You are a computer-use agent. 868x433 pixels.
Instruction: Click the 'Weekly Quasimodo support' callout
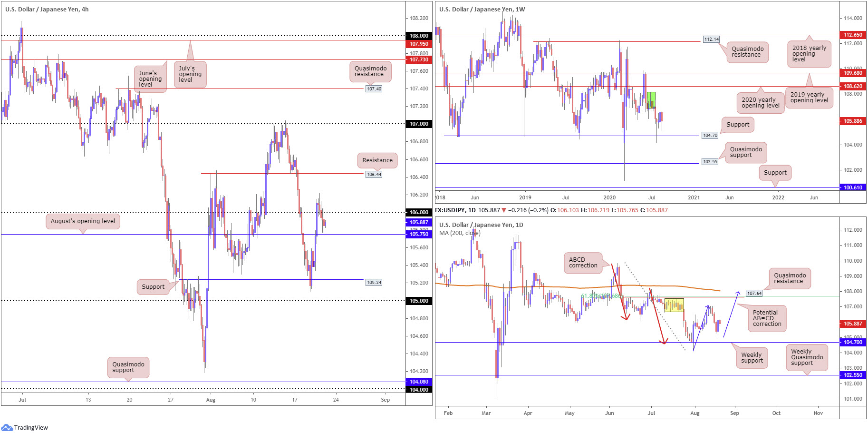[x=807, y=357]
